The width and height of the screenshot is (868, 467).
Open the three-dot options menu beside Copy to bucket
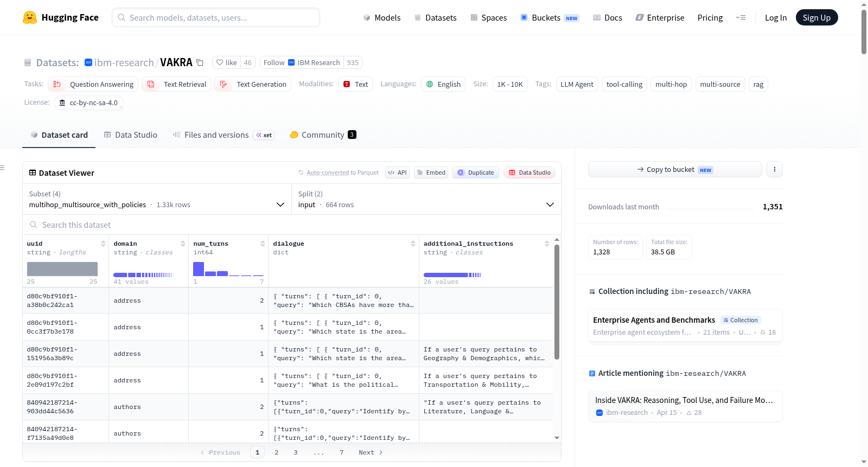click(775, 169)
